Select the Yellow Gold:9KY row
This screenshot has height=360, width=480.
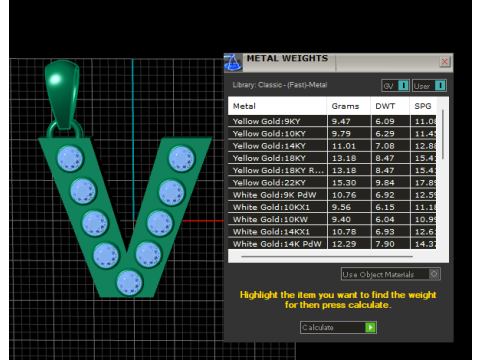tap(332, 121)
